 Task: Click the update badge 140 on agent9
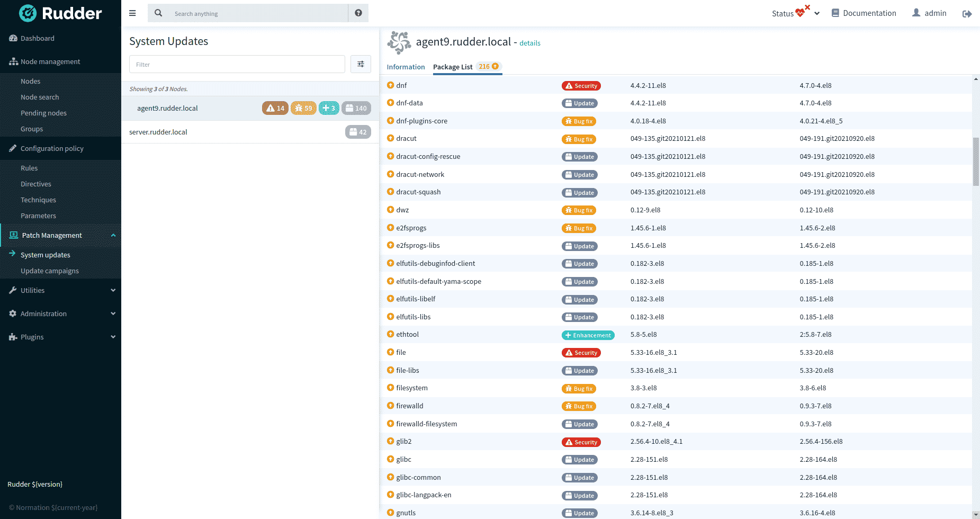tap(356, 108)
